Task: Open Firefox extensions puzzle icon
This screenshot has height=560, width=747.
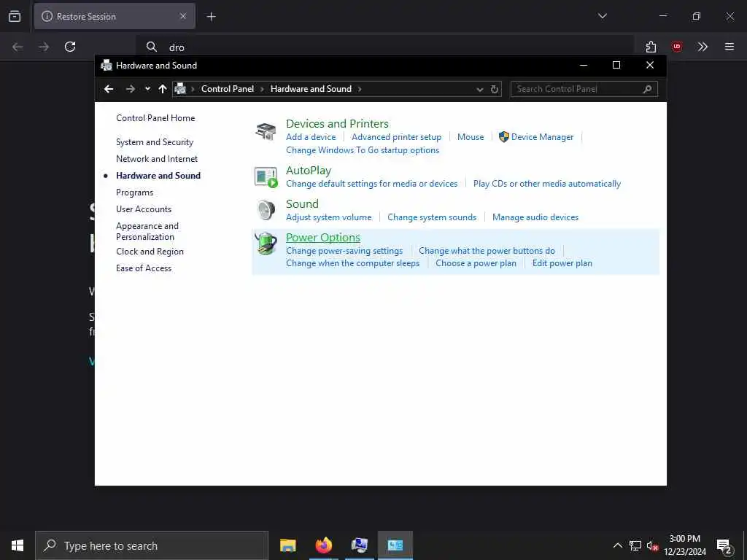Action: tap(651, 47)
